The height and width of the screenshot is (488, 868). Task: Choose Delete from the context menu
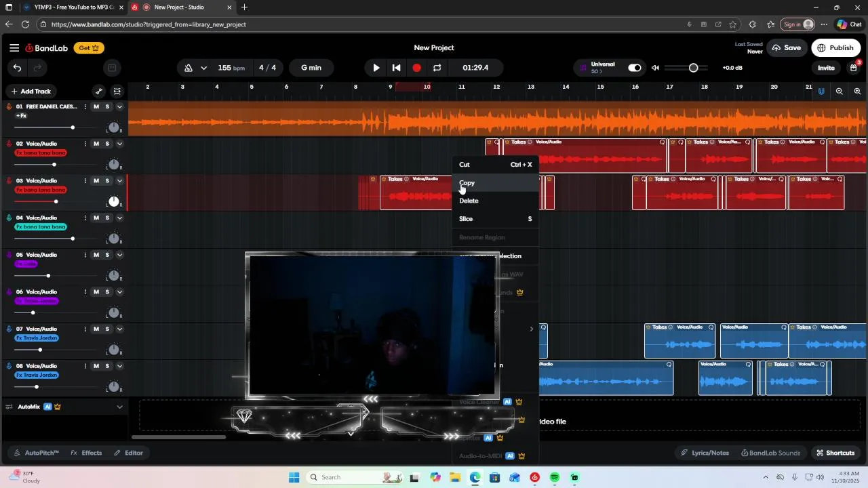[496, 201]
